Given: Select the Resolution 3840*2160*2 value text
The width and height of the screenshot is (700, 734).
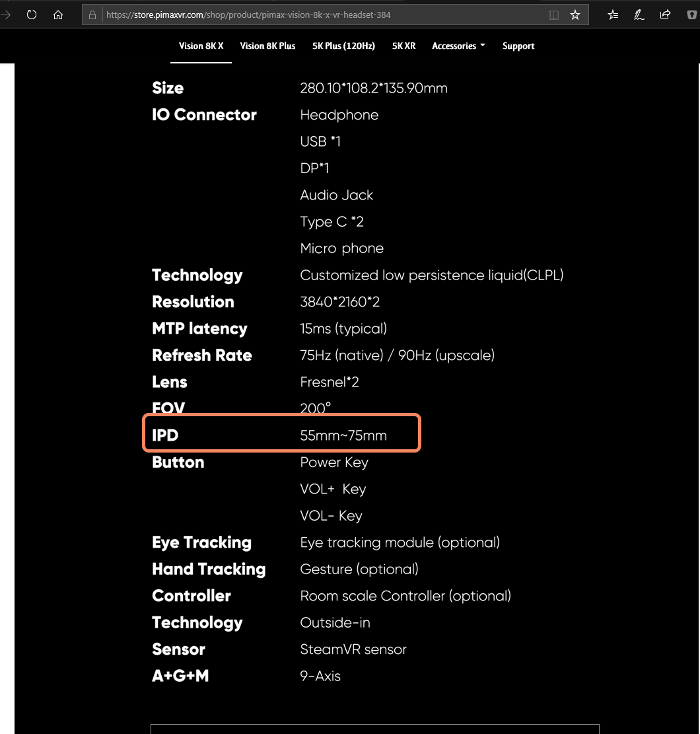Looking at the screenshot, I should click(339, 302).
